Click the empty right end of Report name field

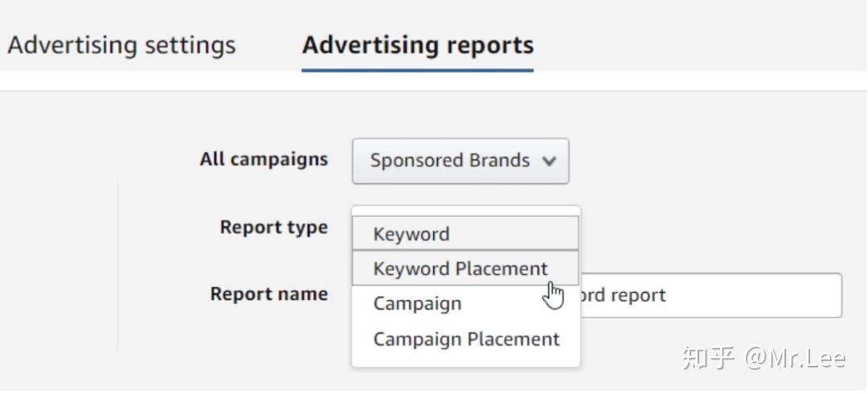pos(804,295)
